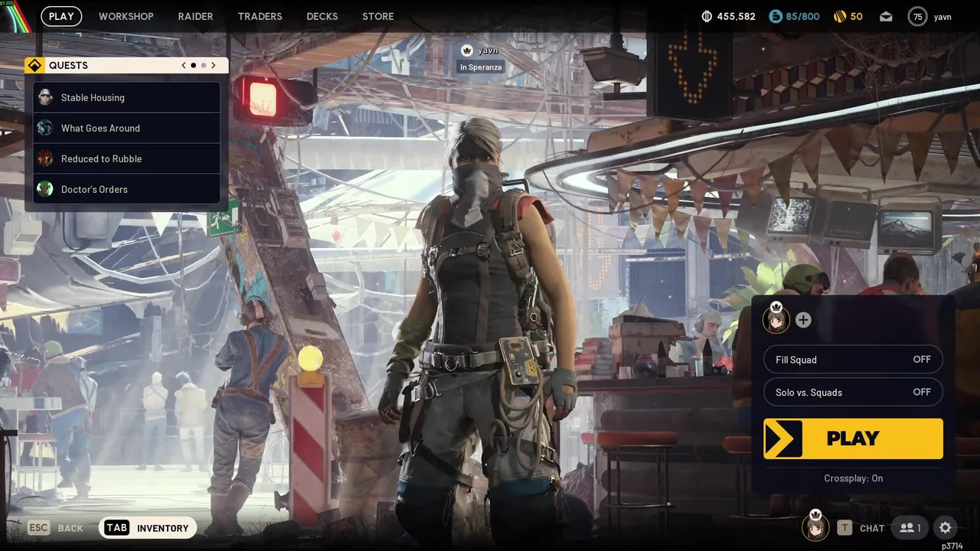Click the What Goes Around portrait icon

click(45, 128)
